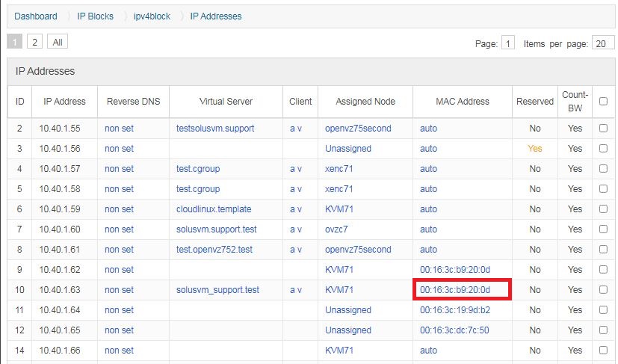Click the highlighted MAC 00:16:3c:b9:20:0d for ID 10

[455, 290]
